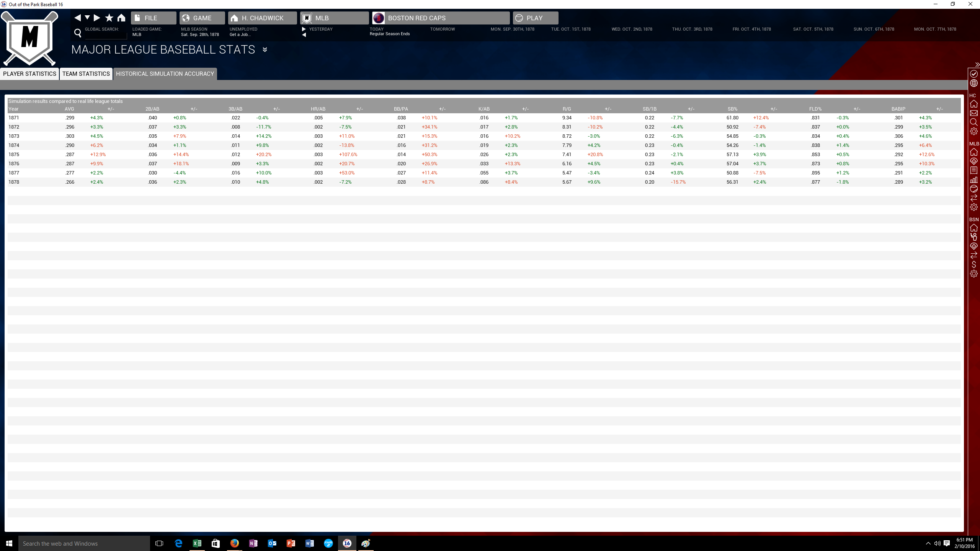
Task: Switch to the Player Statistics tab
Action: coord(29,74)
